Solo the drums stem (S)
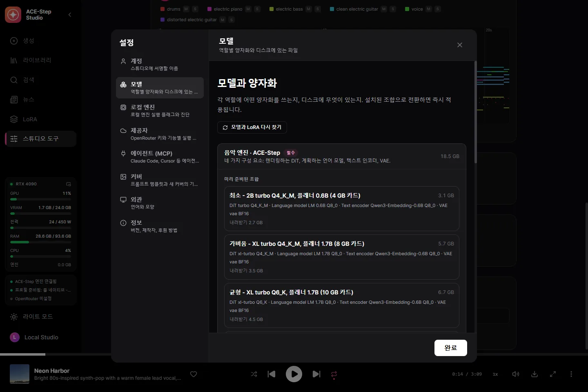The height and width of the screenshot is (392, 588). pos(195,9)
